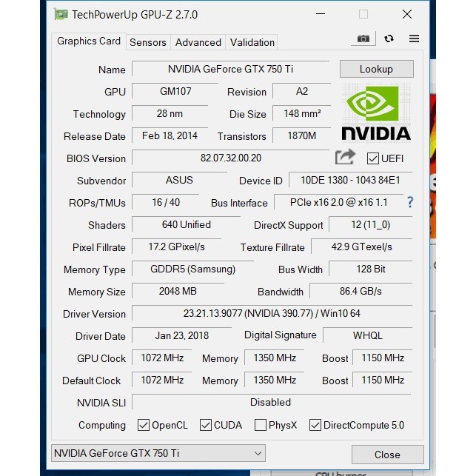Click the Lookup button
The width and height of the screenshot is (476, 476).
(376, 69)
